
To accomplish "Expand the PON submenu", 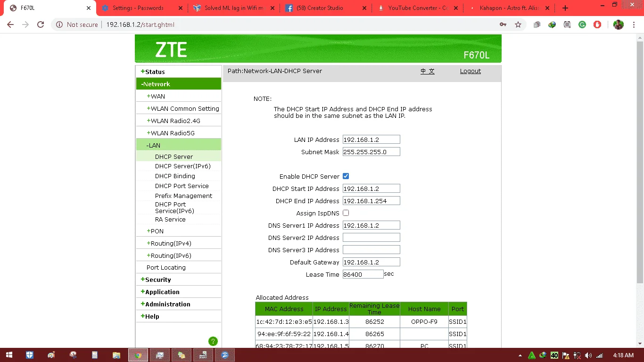I will pyautogui.click(x=155, y=231).
